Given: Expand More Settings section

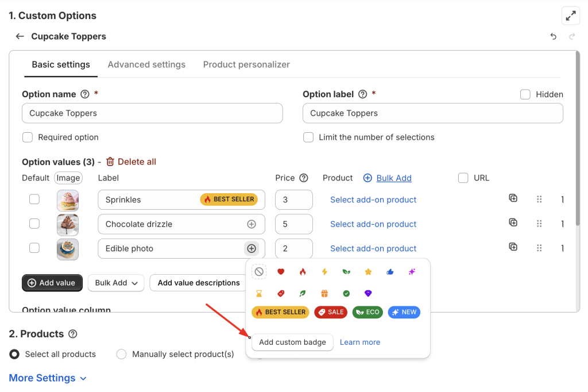Looking at the screenshot, I should pos(48,378).
